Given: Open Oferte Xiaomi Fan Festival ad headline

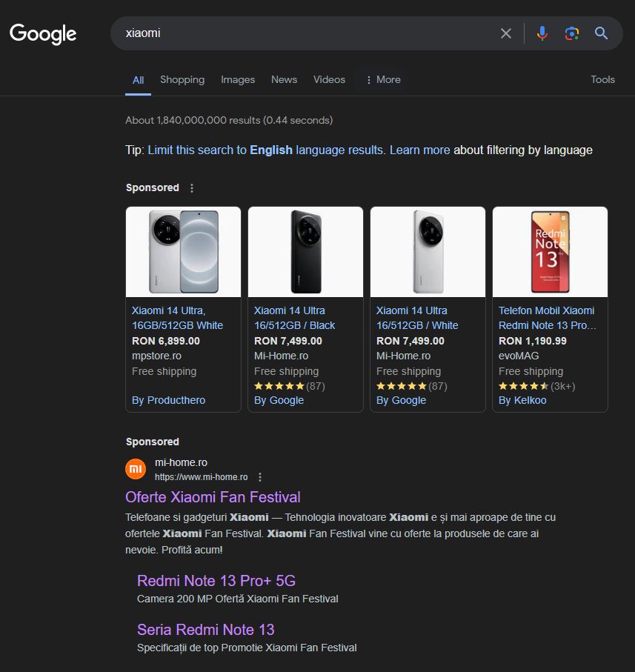Looking at the screenshot, I should (213, 497).
